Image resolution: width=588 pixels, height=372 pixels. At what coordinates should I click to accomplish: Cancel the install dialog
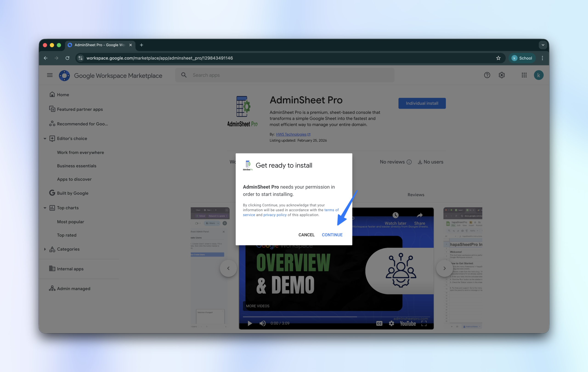[306, 235]
